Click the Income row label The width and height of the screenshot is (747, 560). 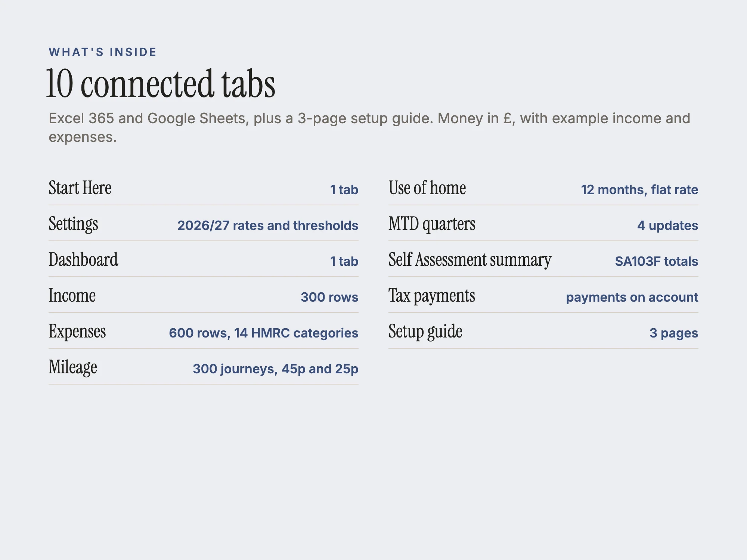tap(72, 295)
